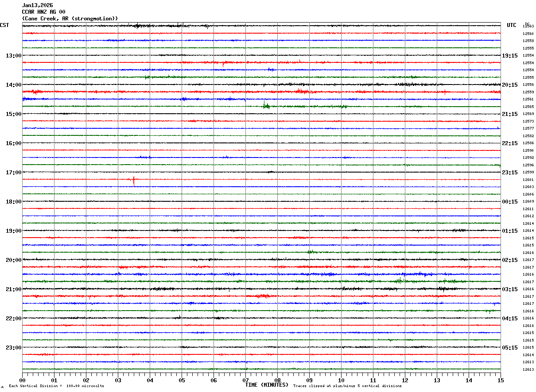Viewport: 536px width, 392px height.
Task: Click the 20:15 UTC time label
Action: tap(509, 85)
